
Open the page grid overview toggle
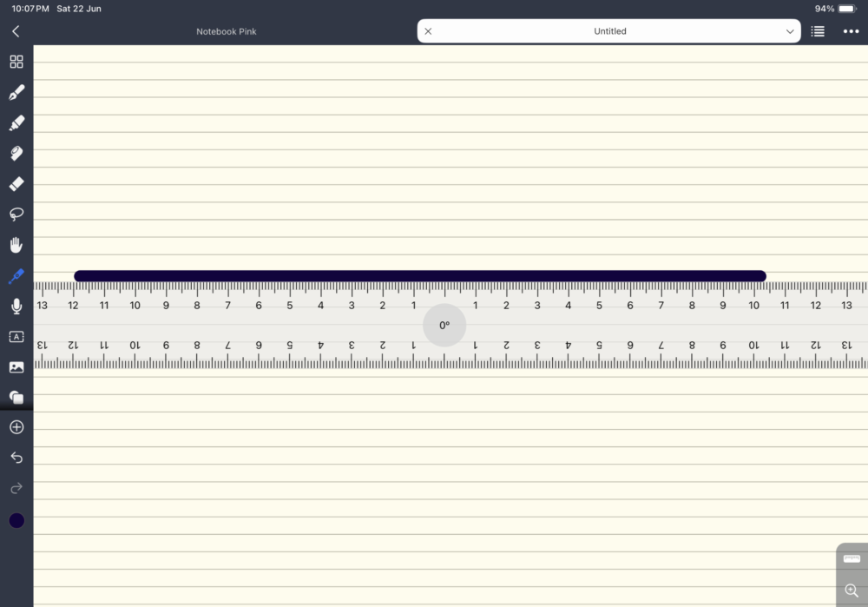16,62
